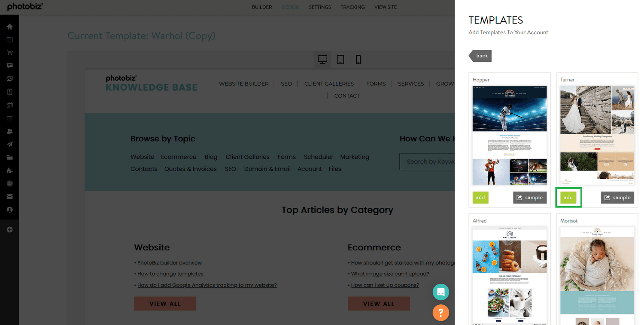Select the Hopper template thumbnail
This screenshot has height=325, width=644.
pos(510,135)
